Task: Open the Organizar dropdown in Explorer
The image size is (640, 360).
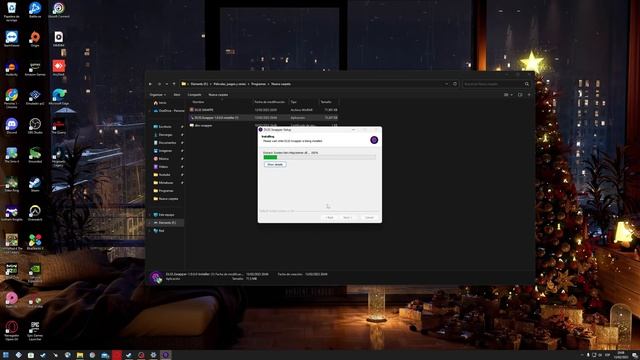Action: click(157, 95)
